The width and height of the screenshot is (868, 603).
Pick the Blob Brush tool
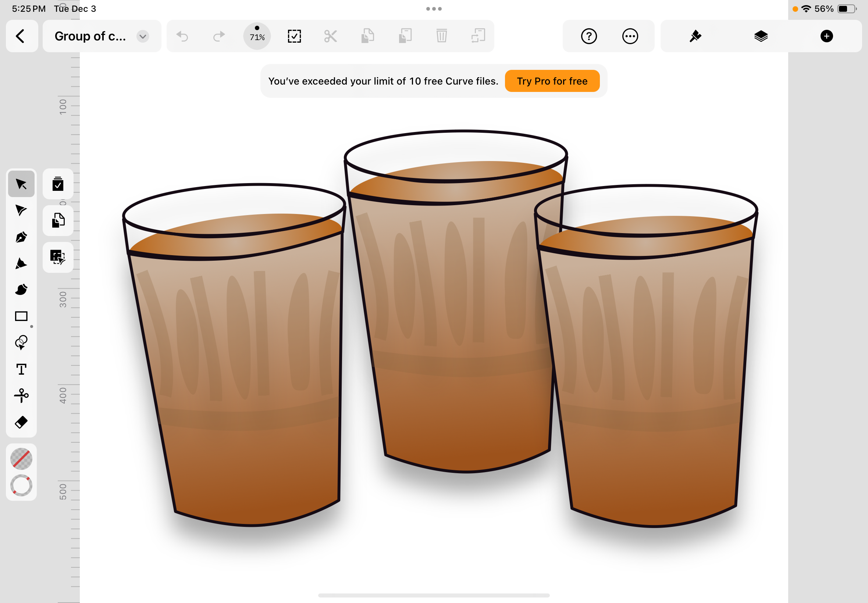[x=21, y=290]
